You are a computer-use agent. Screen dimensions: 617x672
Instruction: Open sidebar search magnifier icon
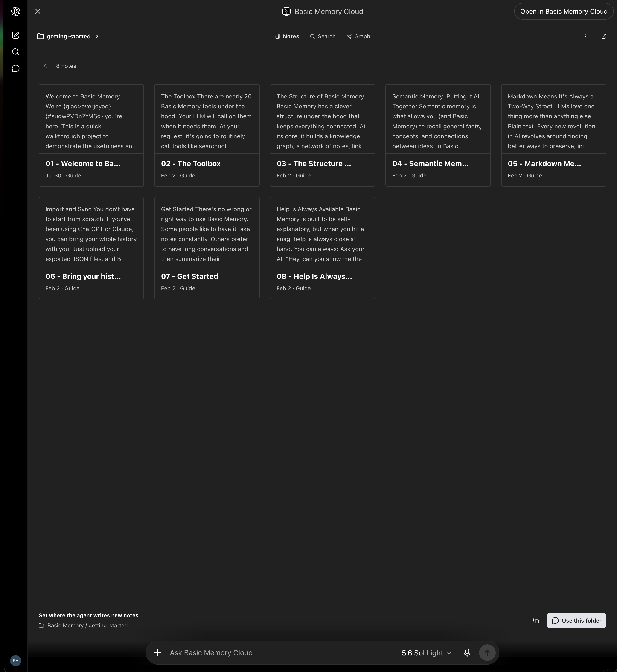point(15,52)
